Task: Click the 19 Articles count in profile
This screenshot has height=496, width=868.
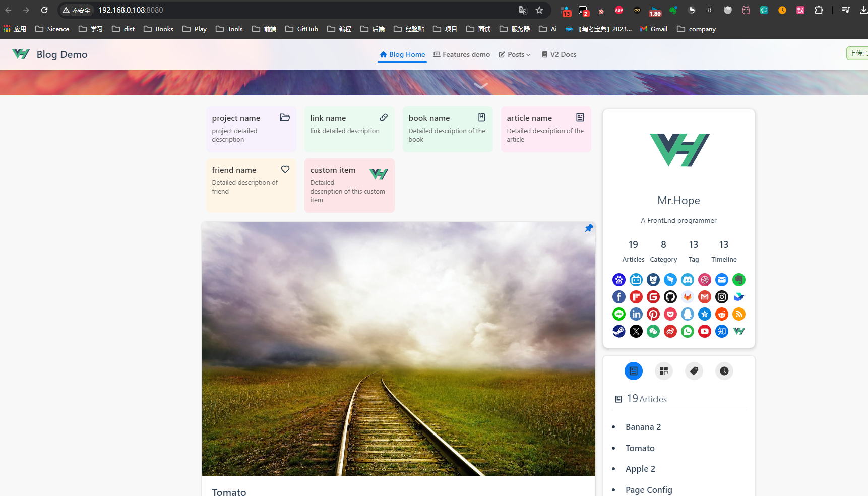Action: (633, 251)
